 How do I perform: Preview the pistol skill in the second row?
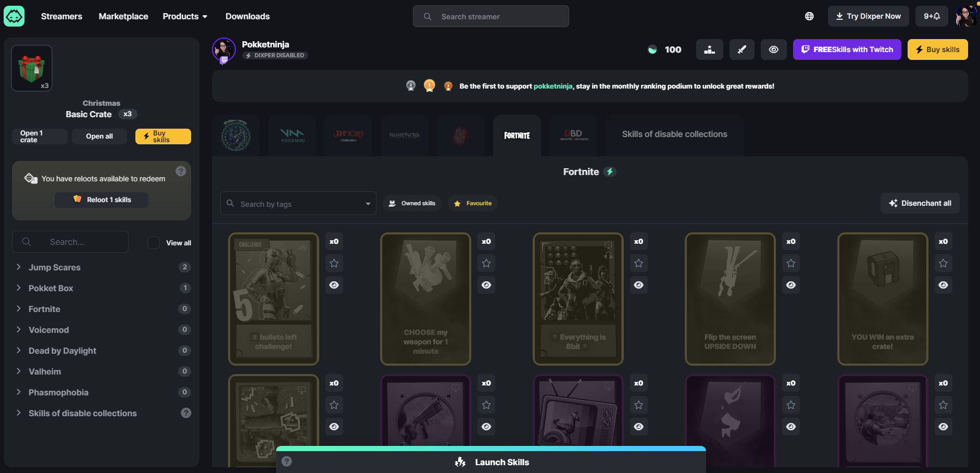click(486, 427)
